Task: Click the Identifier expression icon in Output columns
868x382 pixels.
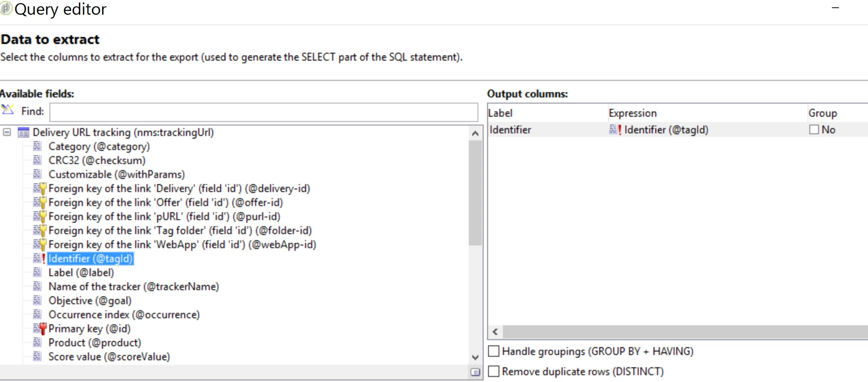Action: [615, 129]
